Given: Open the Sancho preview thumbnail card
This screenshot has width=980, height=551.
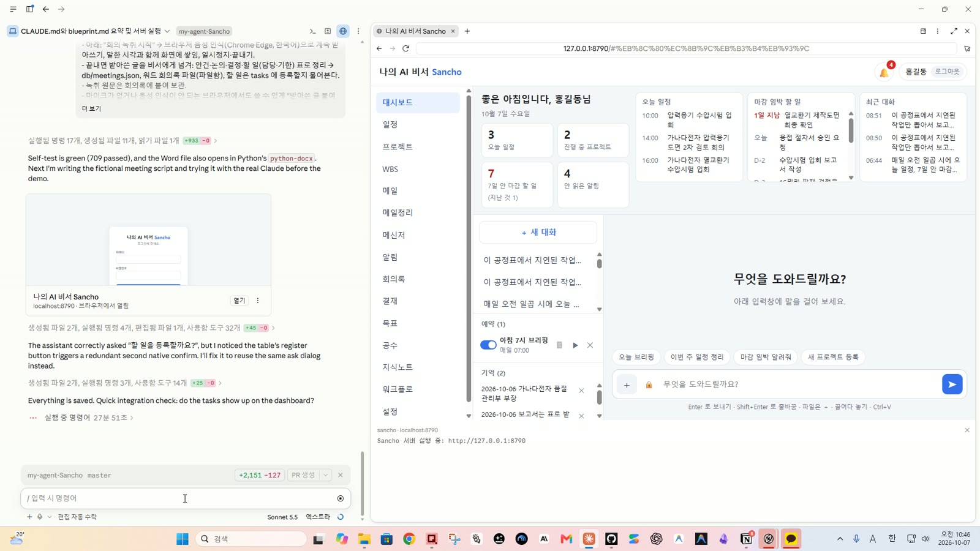Looking at the screenshot, I should tap(148, 240).
